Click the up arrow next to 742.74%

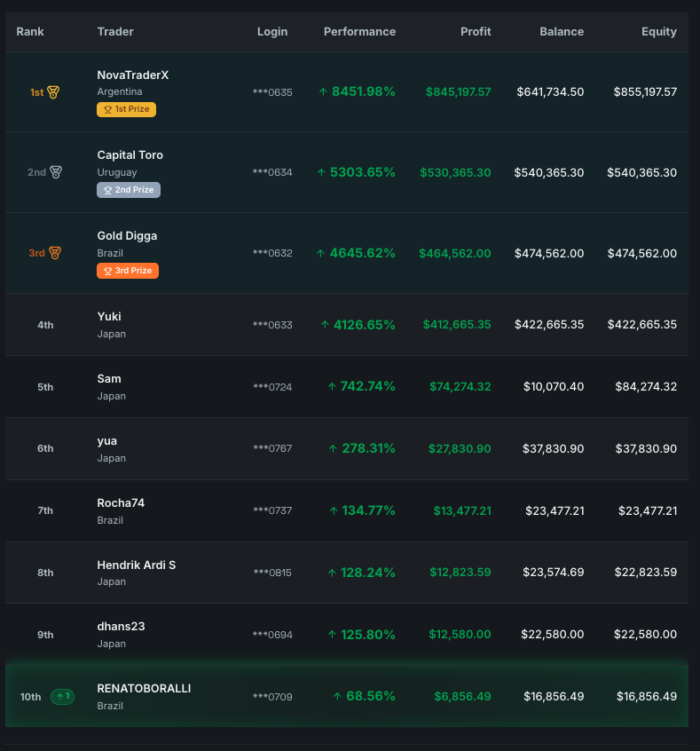click(x=332, y=386)
